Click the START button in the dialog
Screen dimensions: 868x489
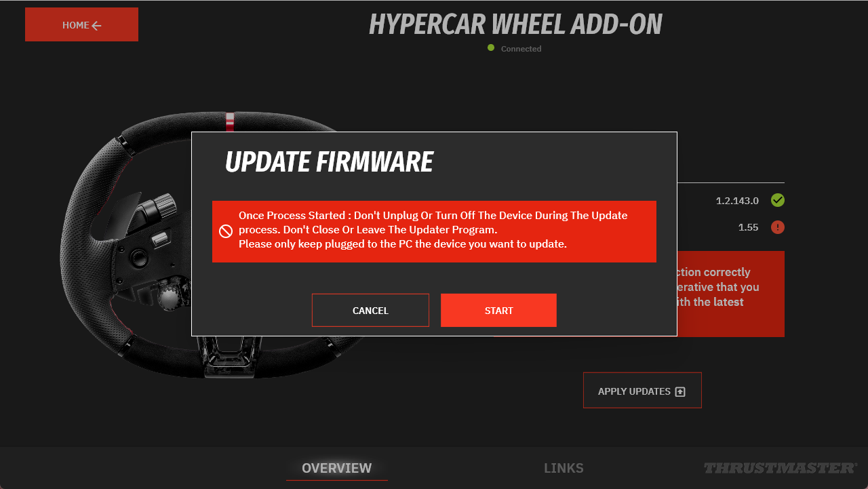click(498, 311)
